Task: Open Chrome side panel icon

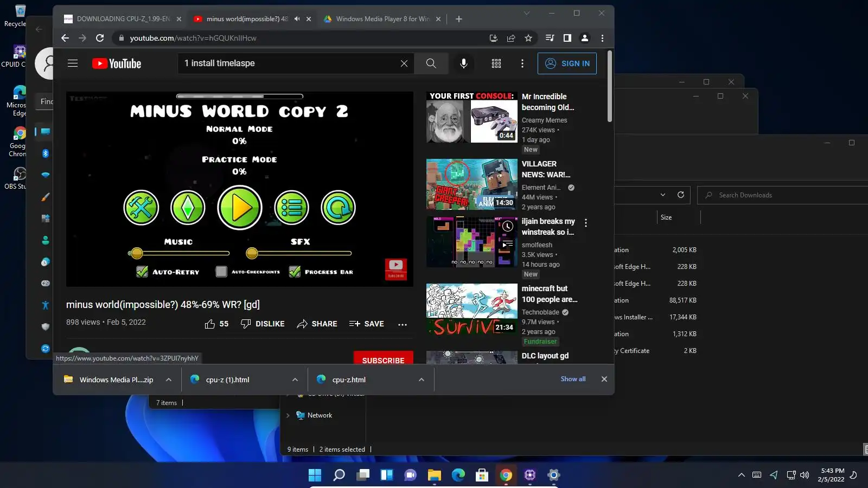Action: [567, 38]
